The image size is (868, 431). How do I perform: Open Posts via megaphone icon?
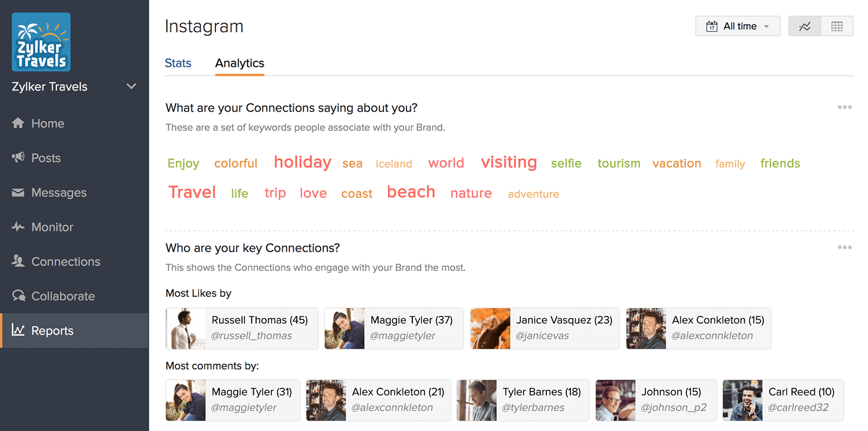pos(18,157)
